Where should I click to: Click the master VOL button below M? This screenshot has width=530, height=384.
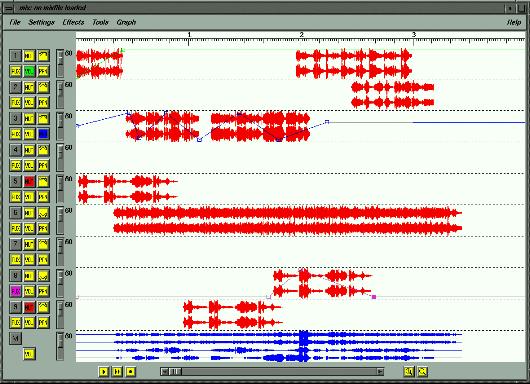click(x=29, y=354)
